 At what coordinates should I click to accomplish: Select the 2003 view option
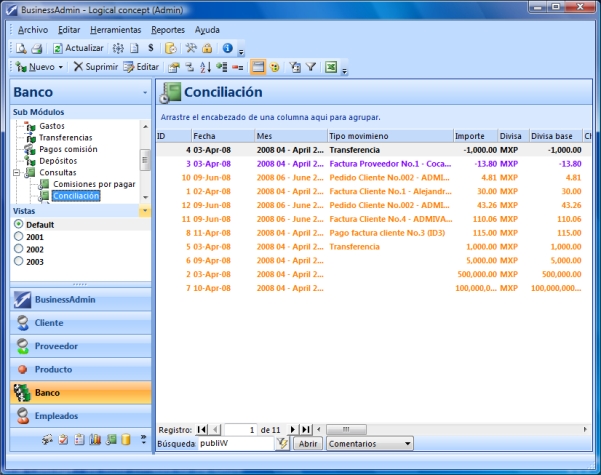[x=19, y=261]
